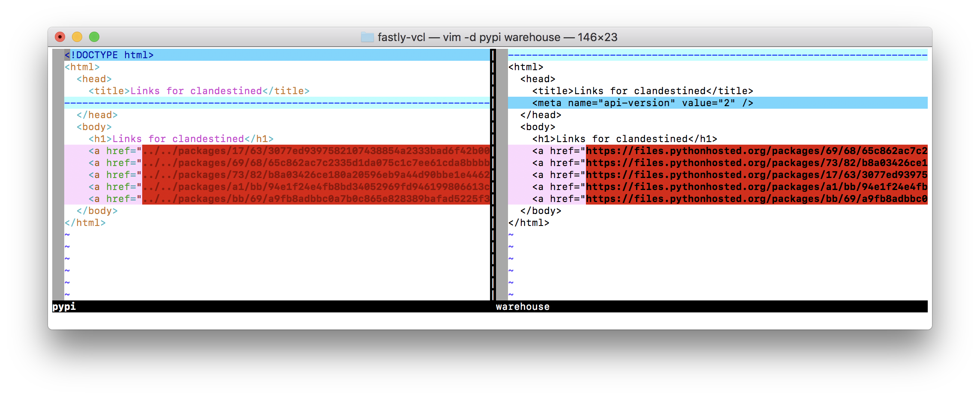Click the meta name="api-version" line

pyautogui.click(x=718, y=103)
